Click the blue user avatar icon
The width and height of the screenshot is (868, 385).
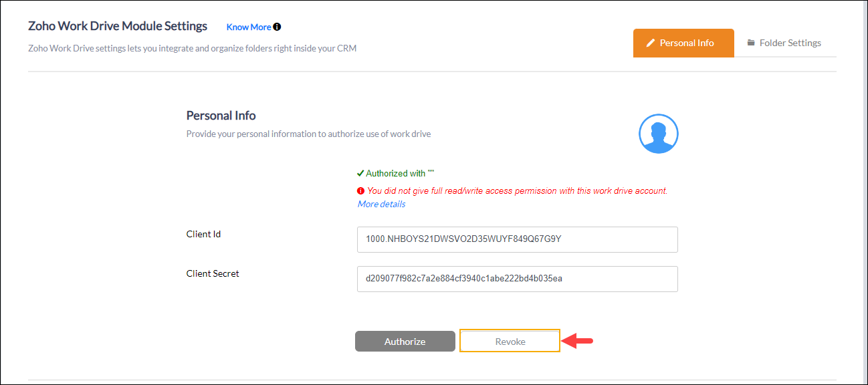pyautogui.click(x=659, y=134)
